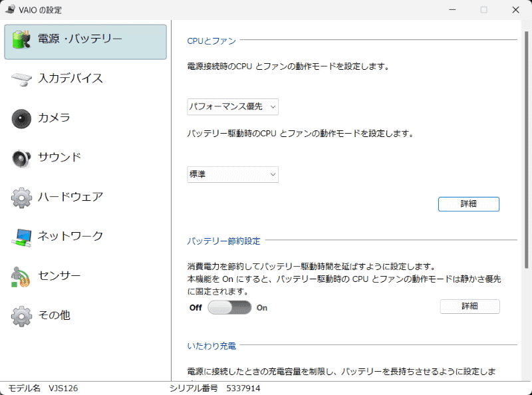Select the speaker icon for サウンド settings

(21, 158)
